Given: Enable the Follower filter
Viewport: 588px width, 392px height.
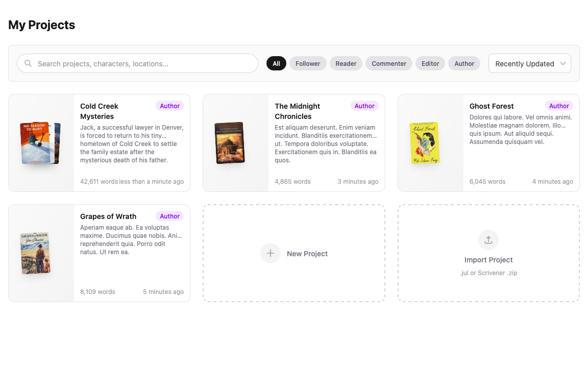Looking at the screenshot, I should coord(308,63).
